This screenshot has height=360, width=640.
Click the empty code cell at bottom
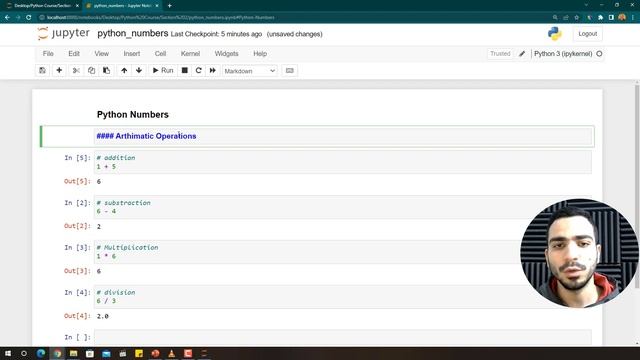click(x=343, y=338)
